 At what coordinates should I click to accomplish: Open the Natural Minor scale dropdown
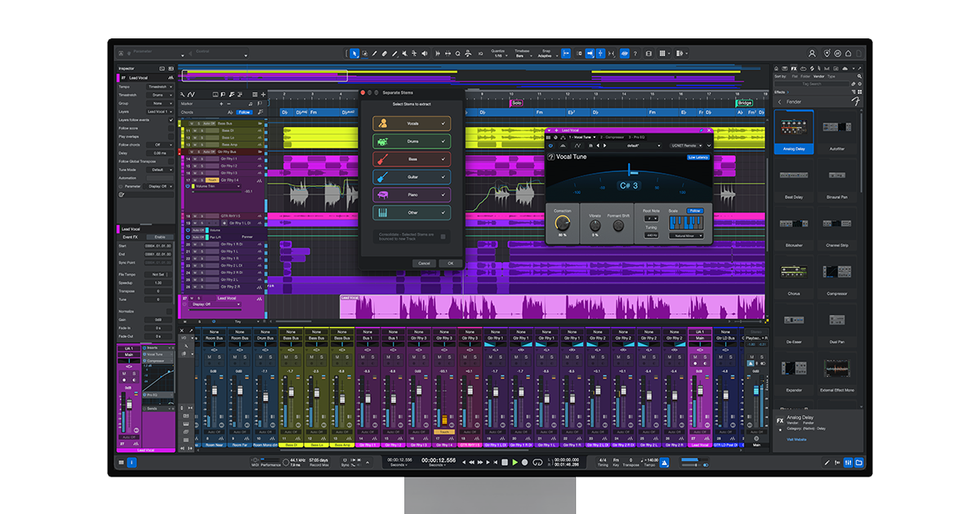pyautogui.click(x=686, y=236)
